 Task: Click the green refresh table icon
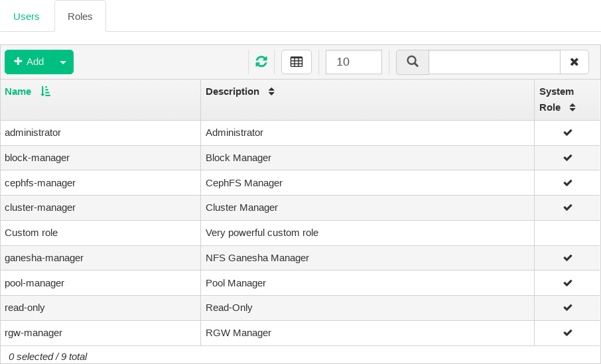261,62
